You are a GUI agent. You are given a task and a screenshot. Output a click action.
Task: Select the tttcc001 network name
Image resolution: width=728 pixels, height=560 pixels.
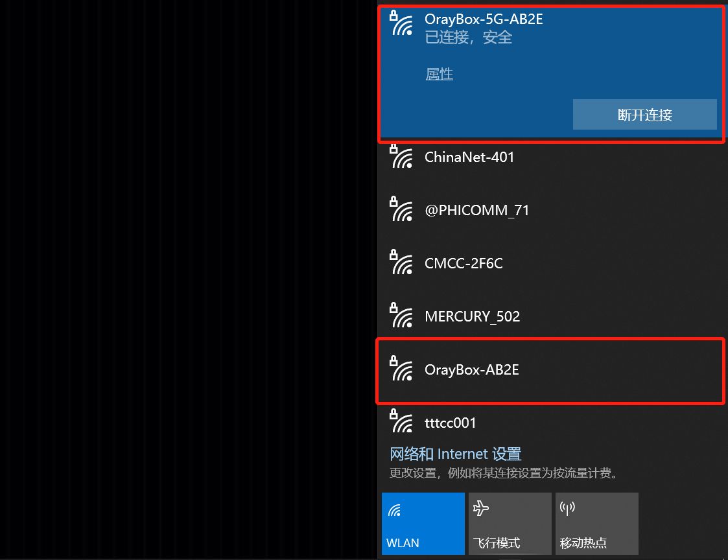coord(451,423)
